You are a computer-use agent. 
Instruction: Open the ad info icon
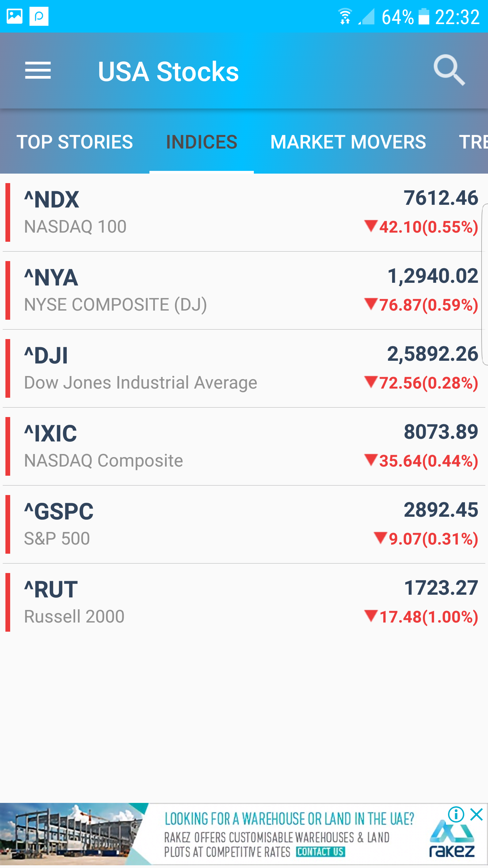click(x=456, y=814)
